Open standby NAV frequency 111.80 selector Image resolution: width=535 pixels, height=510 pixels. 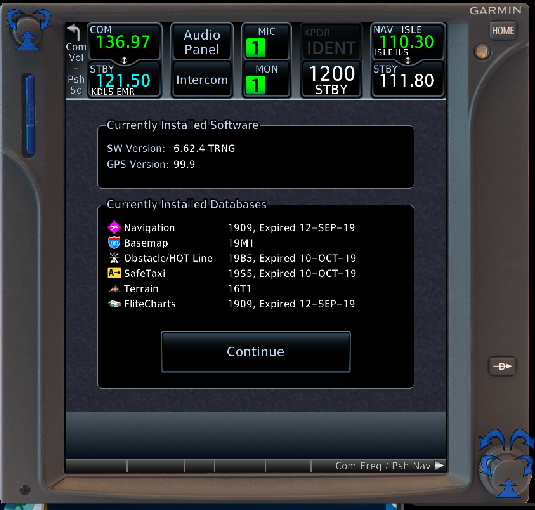408,80
